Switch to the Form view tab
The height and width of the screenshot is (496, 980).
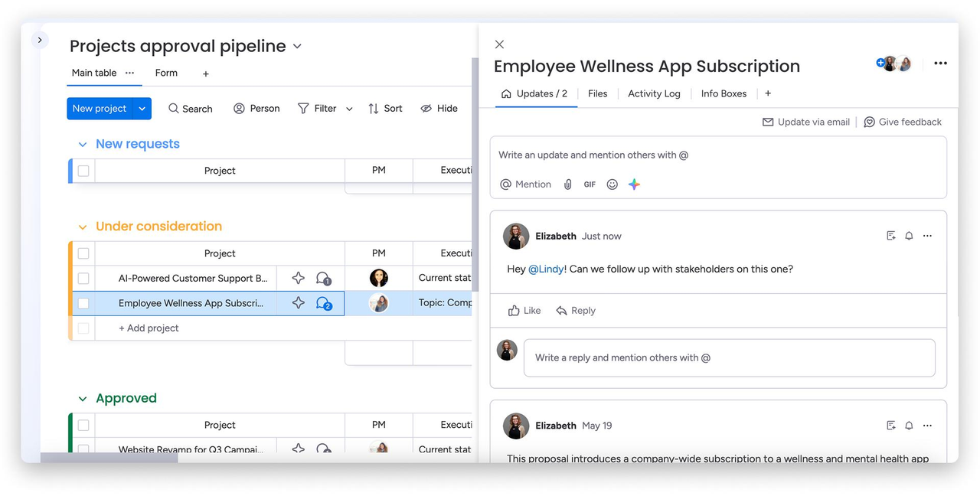[x=166, y=73]
